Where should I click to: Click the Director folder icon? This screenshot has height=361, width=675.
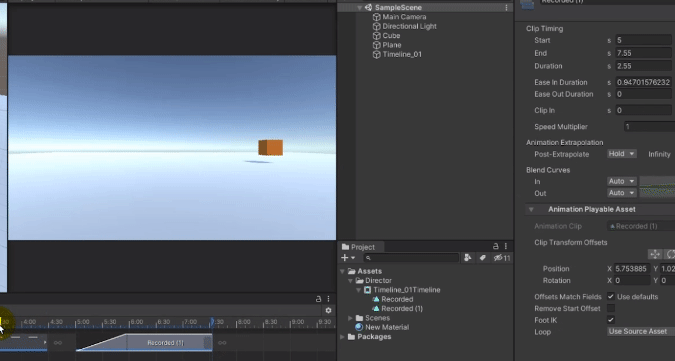pos(359,281)
